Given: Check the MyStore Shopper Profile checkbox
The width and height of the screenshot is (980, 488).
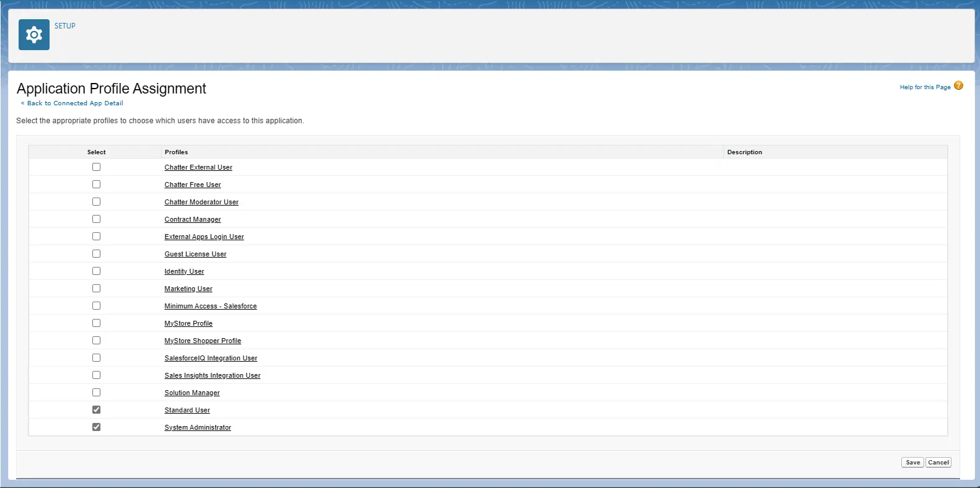Looking at the screenshot, I should [x=96, y=340].
